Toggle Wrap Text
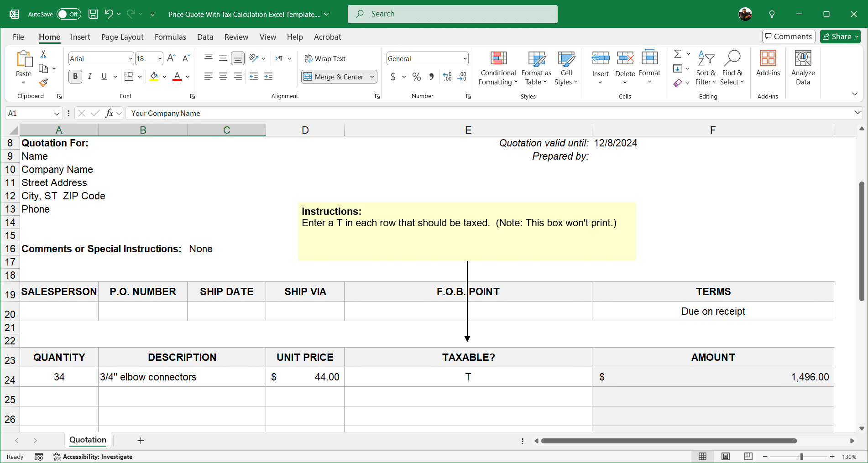This screenshot has width=868, height=463. [x=325, y=58]
